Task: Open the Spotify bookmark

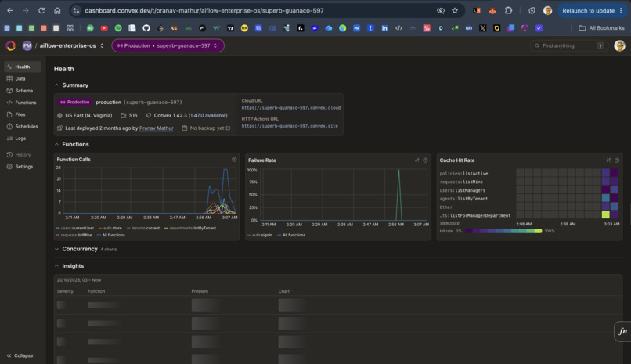Action: pos(118,28)
